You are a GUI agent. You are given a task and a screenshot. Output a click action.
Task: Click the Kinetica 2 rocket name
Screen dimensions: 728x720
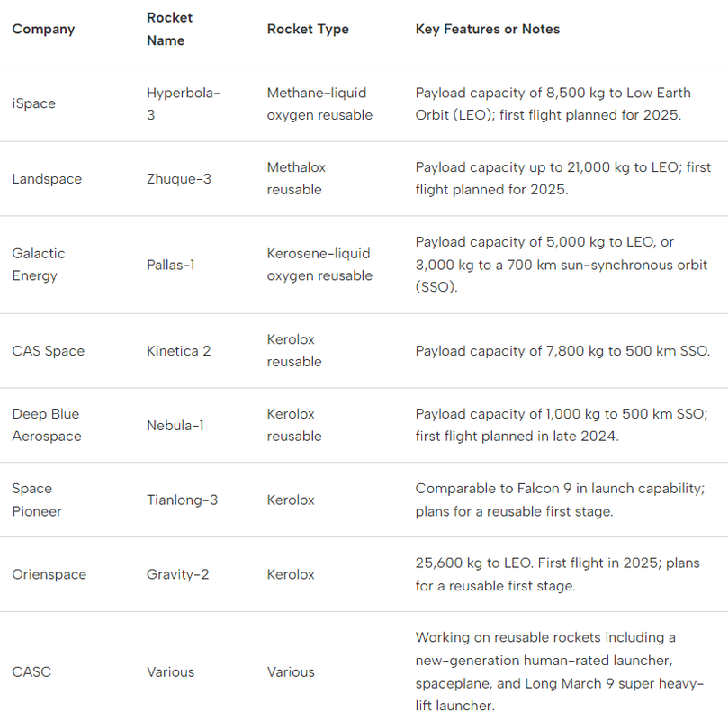point(178,351)
